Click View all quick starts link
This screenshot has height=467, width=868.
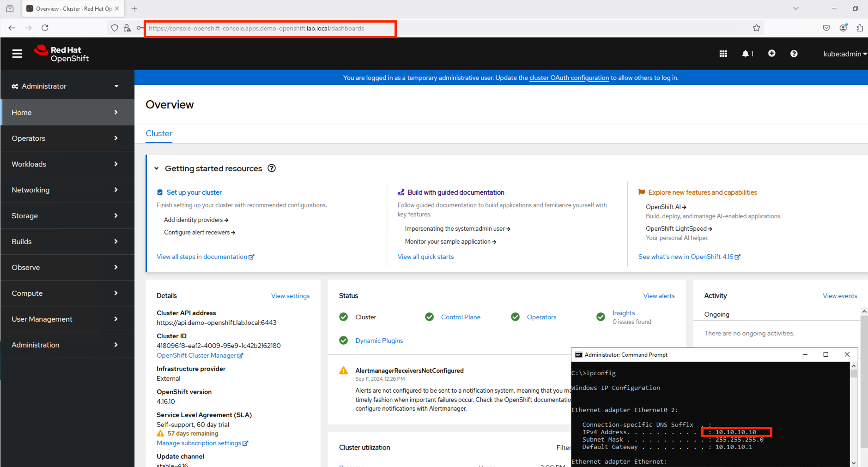coord(425,257)
